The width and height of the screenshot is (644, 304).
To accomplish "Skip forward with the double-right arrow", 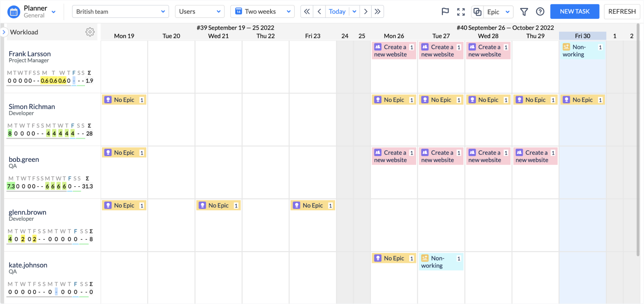I will tap(378, 12).
